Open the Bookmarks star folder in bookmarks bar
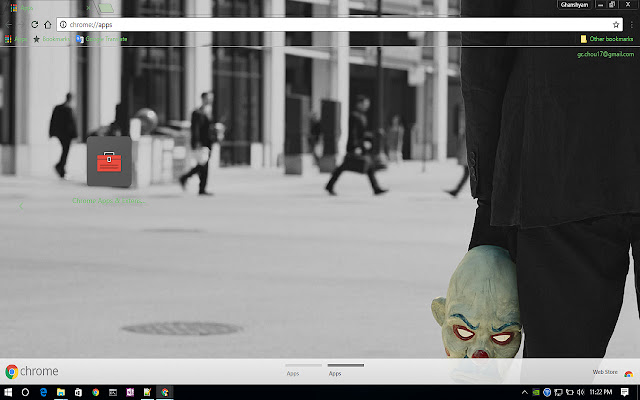Screen dimensions: 640x400 [x=51, y=39]
